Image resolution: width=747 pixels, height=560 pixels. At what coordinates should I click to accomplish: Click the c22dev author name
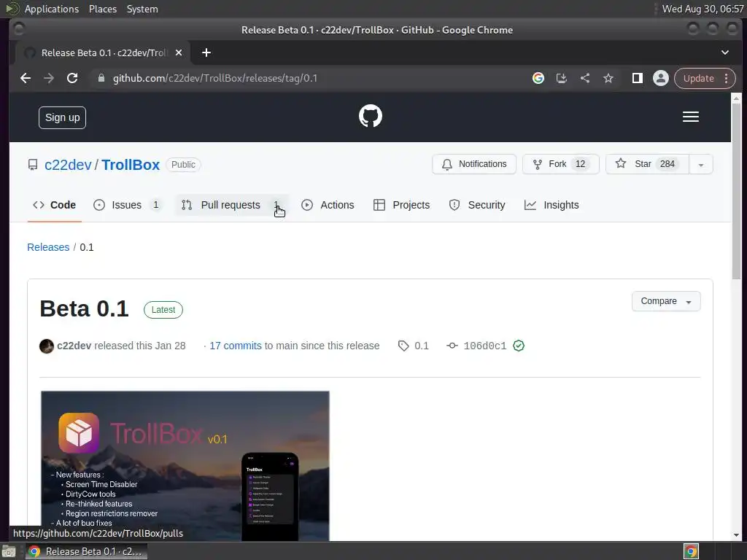[x=74, y=346]
